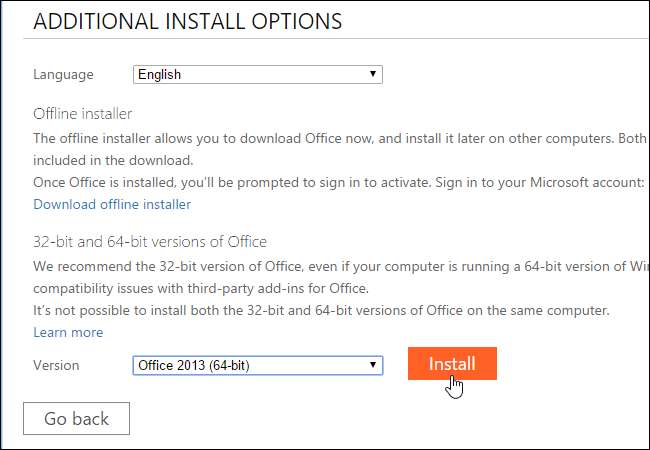The width and height of the screenshot is (650, 450).
Task: Click the divider line under the page heading
Action: pos(330,43)
